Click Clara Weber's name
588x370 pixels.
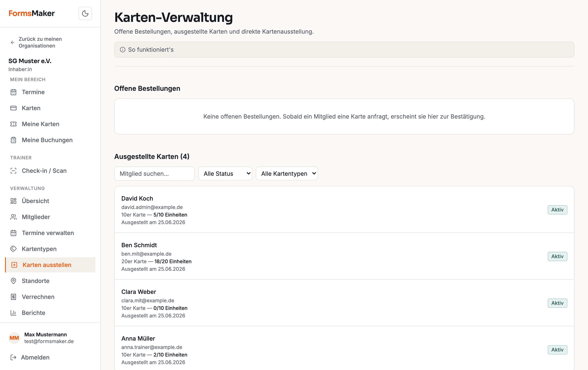point(138,292)
